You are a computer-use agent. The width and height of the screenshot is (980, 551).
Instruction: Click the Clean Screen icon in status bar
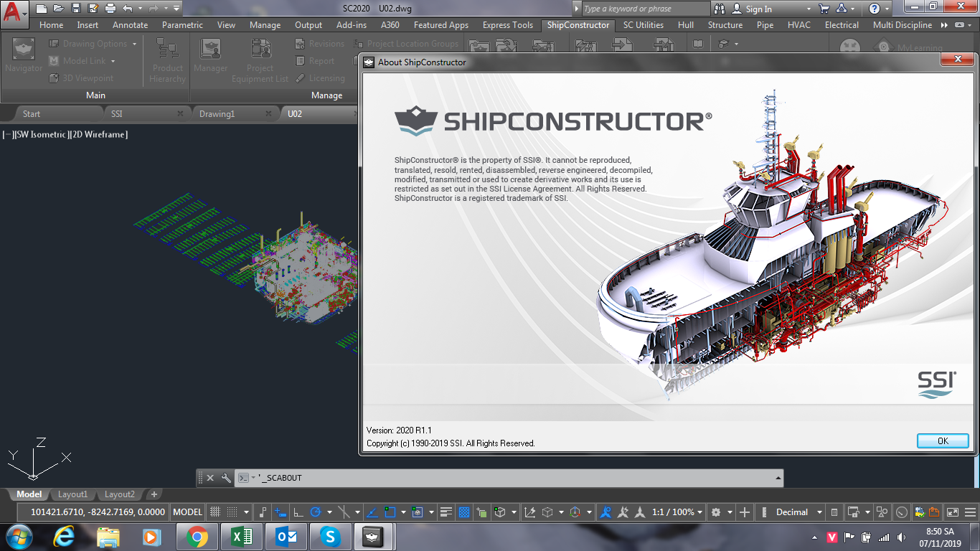pyautogui.click(x=953, y=512)
